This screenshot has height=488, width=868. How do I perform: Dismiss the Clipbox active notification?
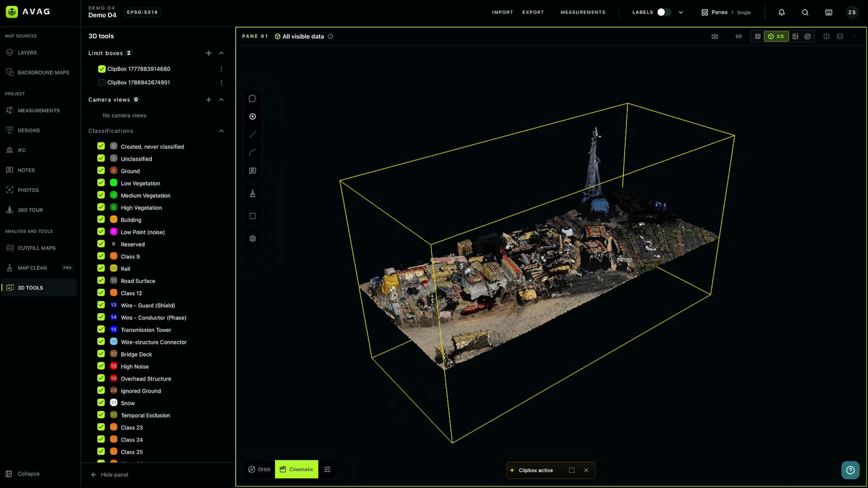pos(586,470)
